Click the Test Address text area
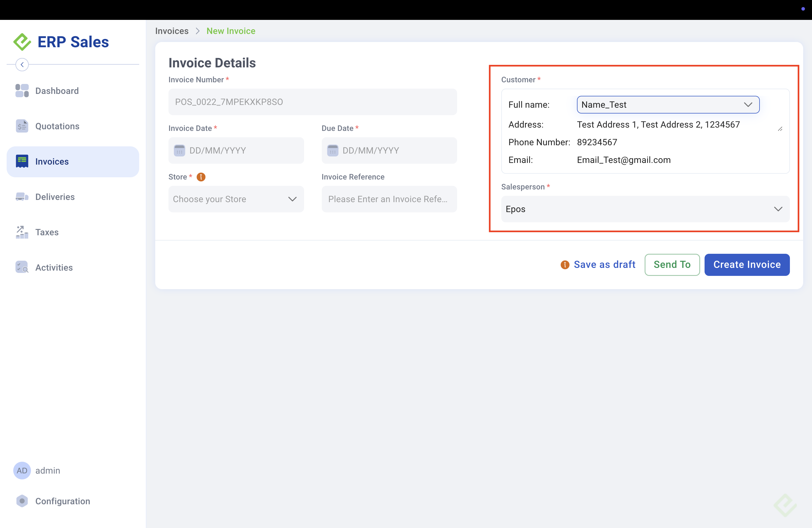The image size is (812, 528). pos(680,125)
